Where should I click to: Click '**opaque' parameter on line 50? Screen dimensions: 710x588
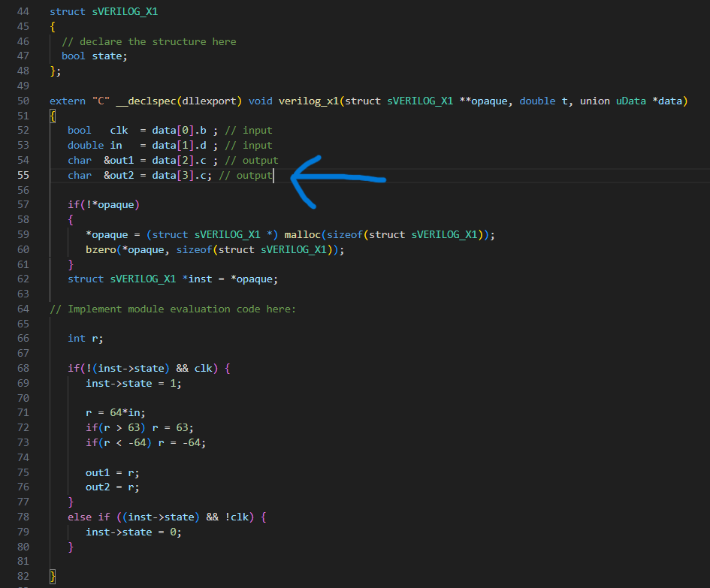pos(483,101)
